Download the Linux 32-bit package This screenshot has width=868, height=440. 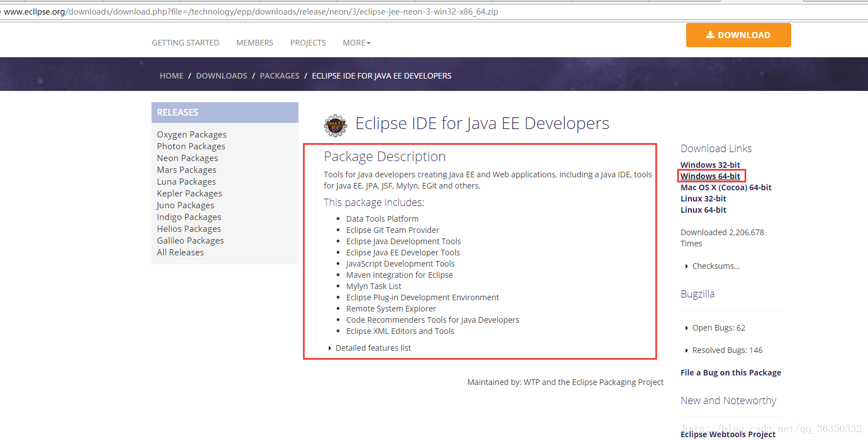pyautogui.click(x=704, y=199)
